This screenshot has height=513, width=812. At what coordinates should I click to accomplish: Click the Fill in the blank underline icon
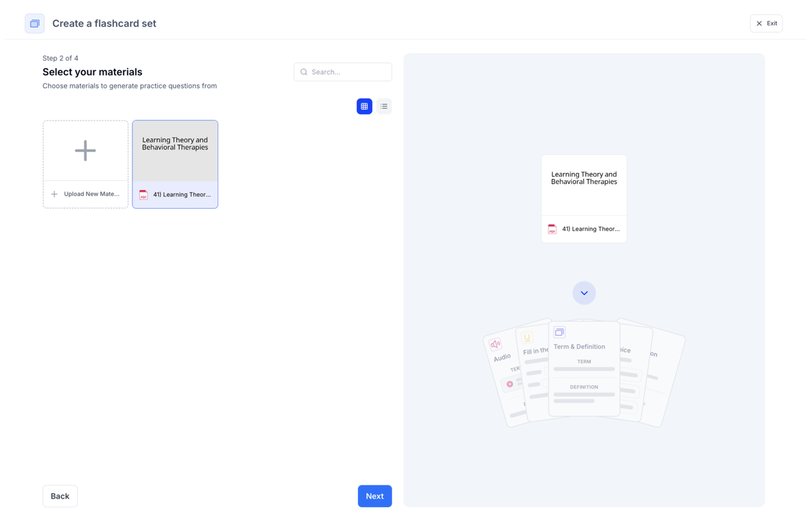(x=527, y=337)
